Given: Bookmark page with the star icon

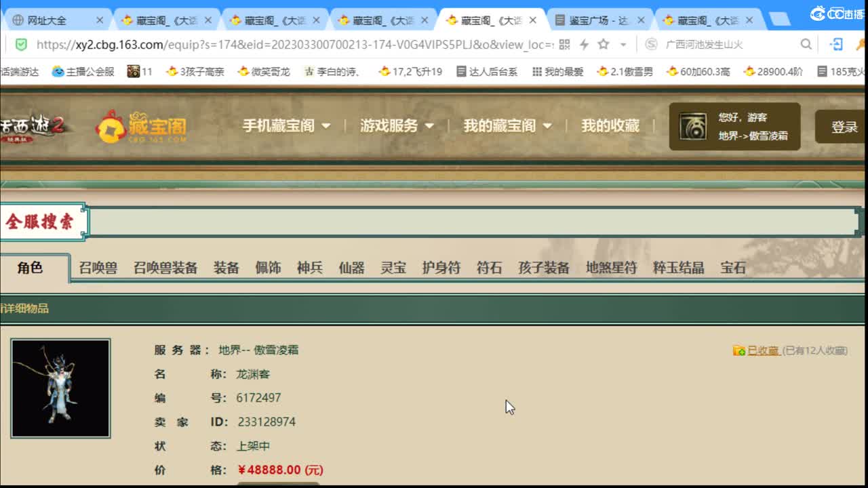Looking at the screenshot, I should 604,44.
